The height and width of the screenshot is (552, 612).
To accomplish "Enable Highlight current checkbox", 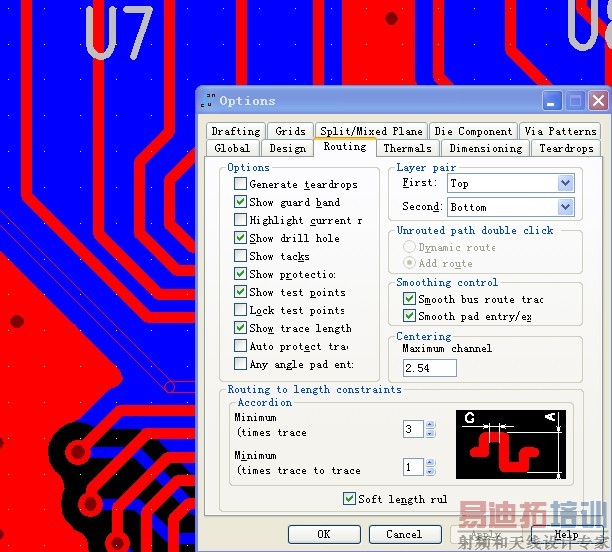I will coord(240,219).
